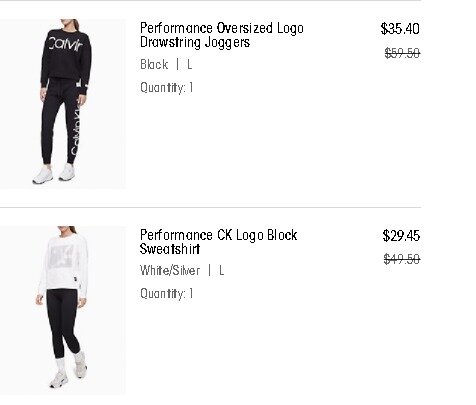
Task: Select the L size label next to White/Silver
Action: pyautogui.click(x=221, y=270)
